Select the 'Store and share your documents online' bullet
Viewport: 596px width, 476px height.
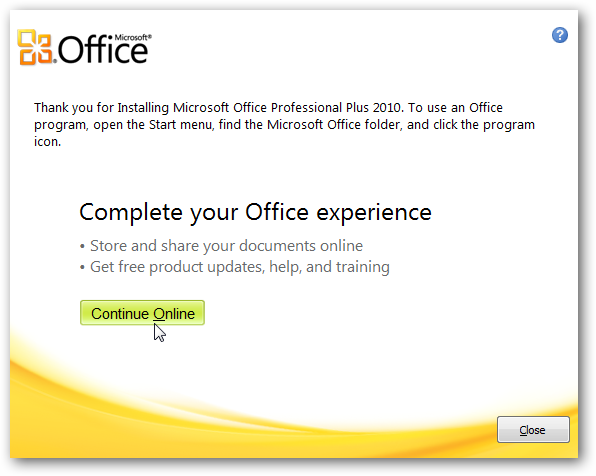[221, 246]
